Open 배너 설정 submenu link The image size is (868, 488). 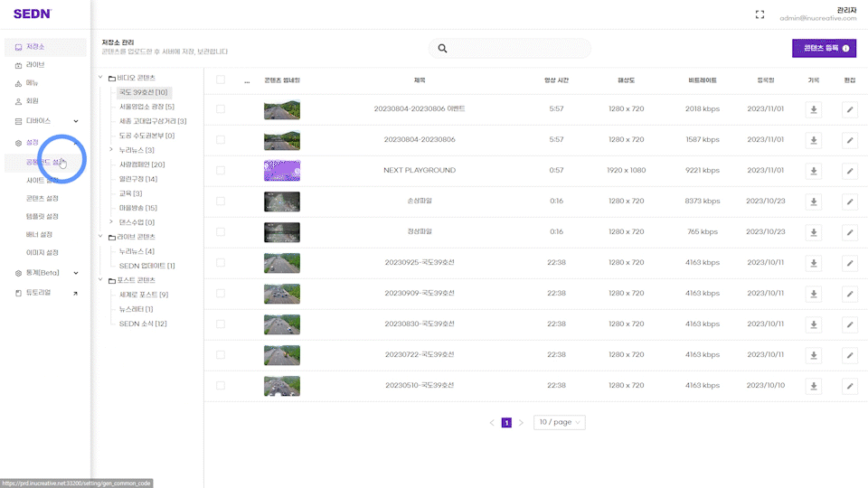[x=39, y=235]
